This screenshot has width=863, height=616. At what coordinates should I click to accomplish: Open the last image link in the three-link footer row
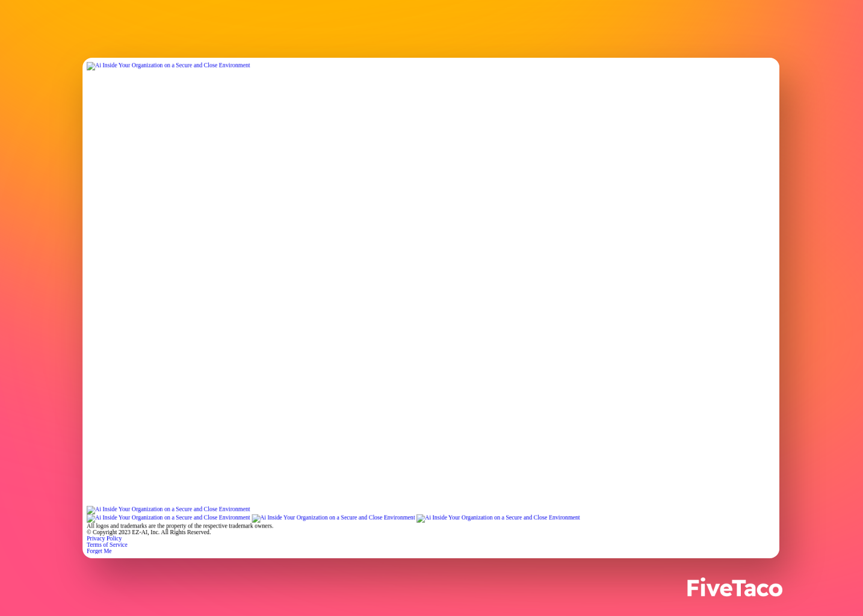point(498,518)
